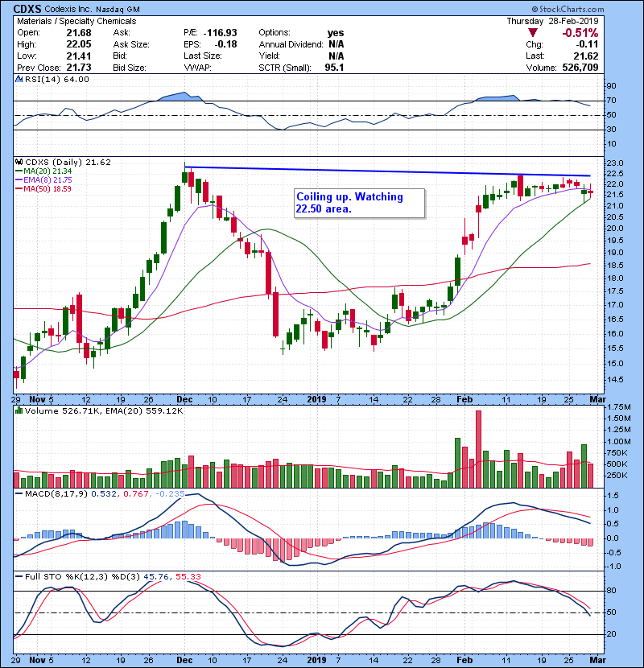Viewport: 644px width, 668px height.
Task: Click the CDXS (Daily) 21.62 chart label
Action: (x=68, y=163)
